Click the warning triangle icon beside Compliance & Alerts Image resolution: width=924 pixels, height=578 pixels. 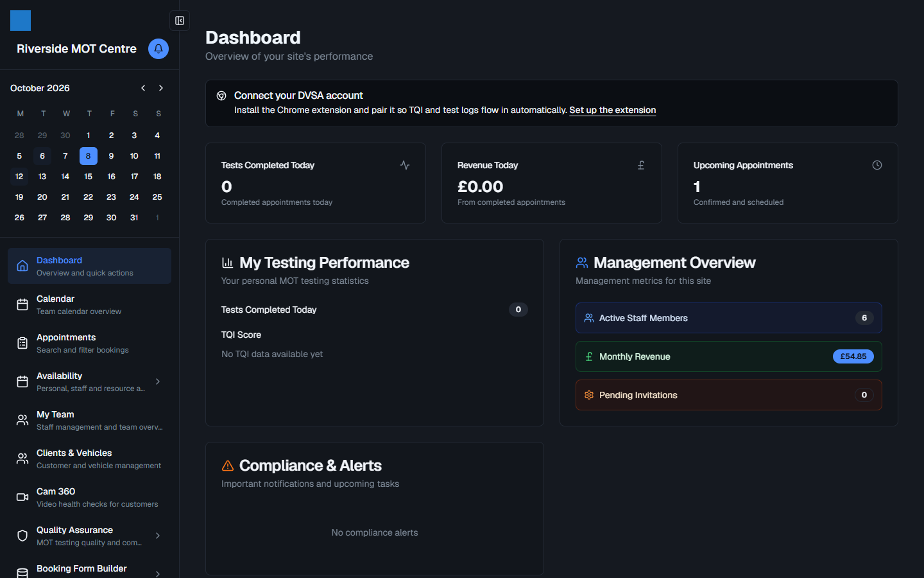coord(227,466)
